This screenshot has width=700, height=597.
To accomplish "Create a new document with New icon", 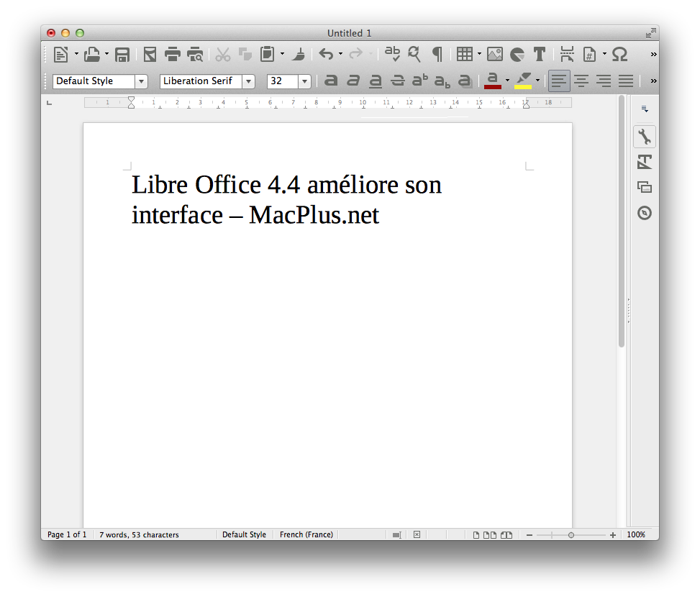I will pos(60,55).
